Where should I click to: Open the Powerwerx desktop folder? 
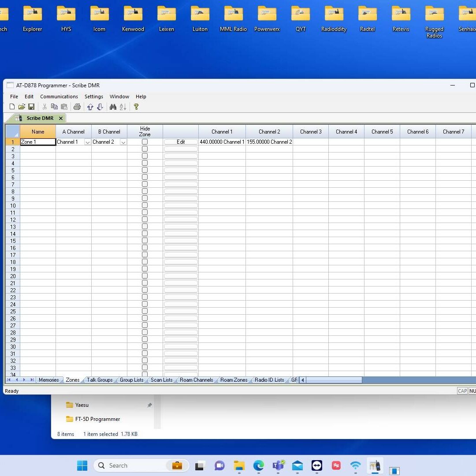pos(267,19)
